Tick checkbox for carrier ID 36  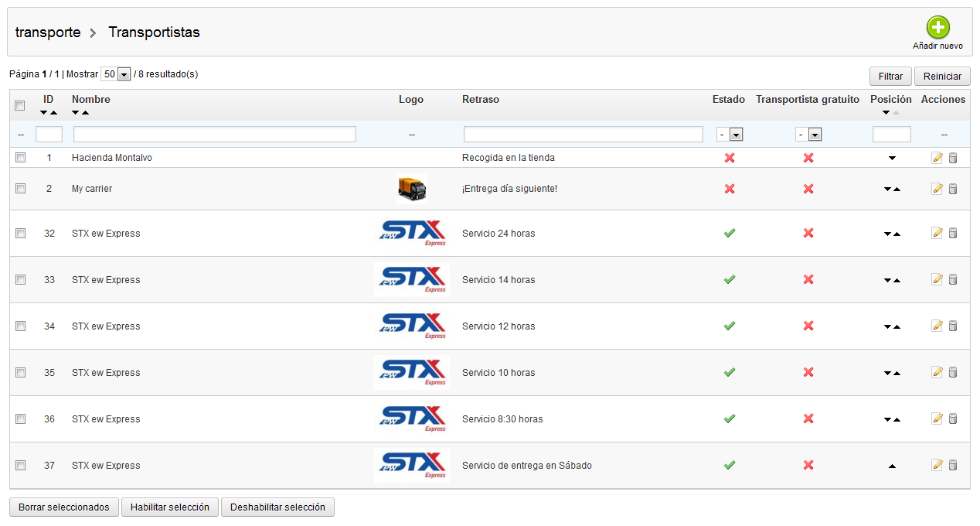pyautogui.click(x=20, y=418)
